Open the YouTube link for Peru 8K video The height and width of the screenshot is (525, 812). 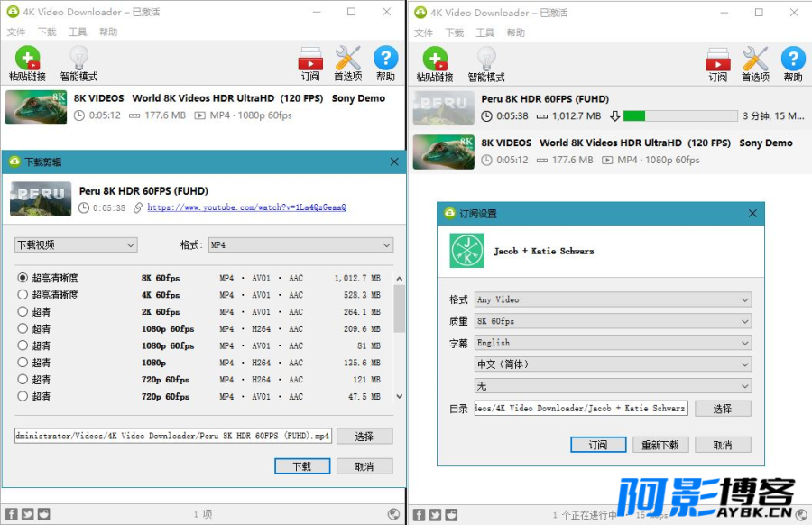246,207
